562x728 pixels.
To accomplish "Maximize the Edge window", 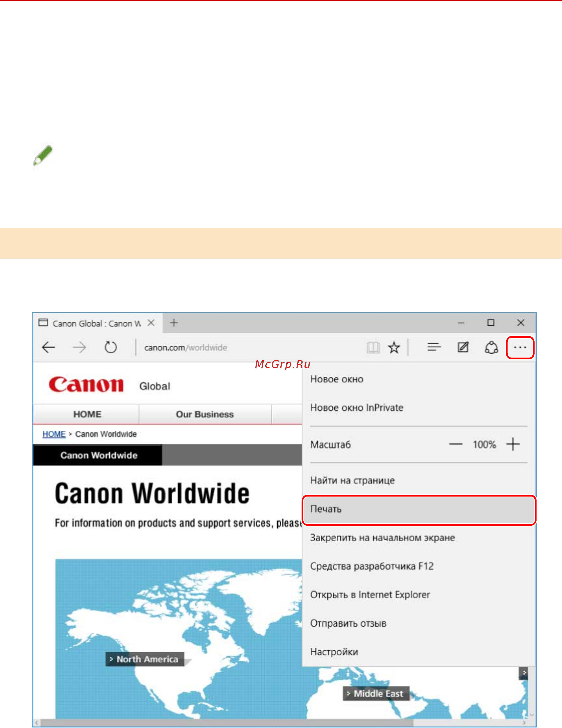I will (x=491, y=323).
